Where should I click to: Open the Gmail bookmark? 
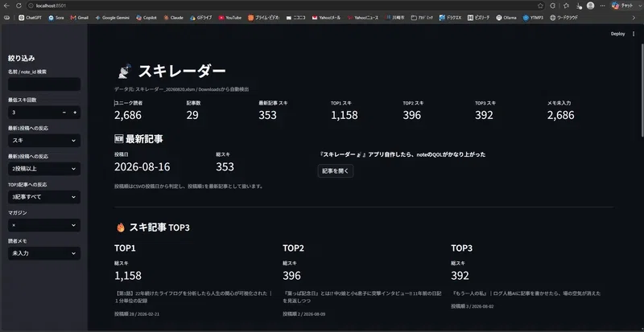pos(79,18)
